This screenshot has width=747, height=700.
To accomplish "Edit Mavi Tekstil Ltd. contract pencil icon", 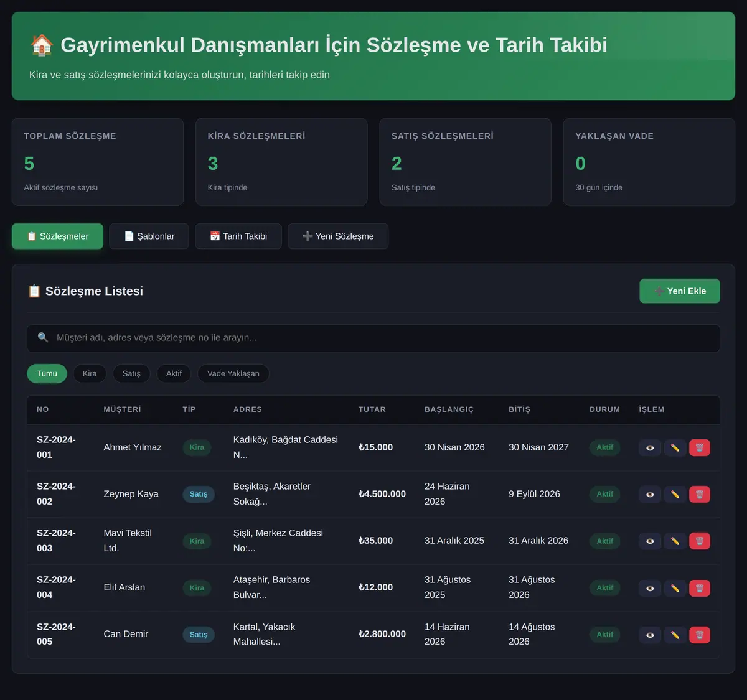I will 675,541.
